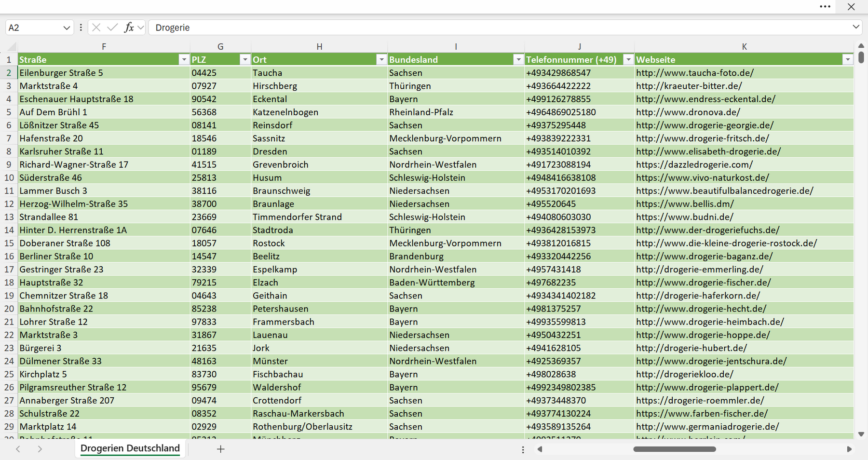Select Bundesland cell Baden-Württemberg
The width and height of the screenshot is (868, 460).
point(456,283)
